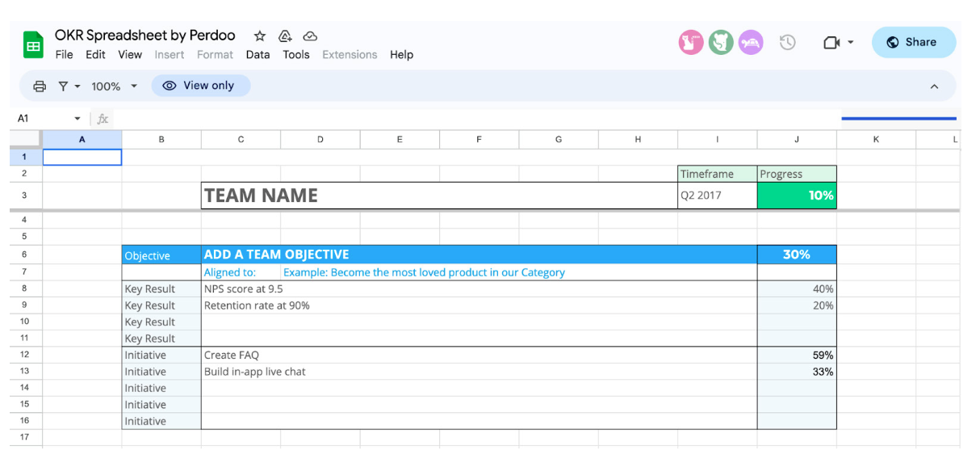Click the Create FAQ cell
Screen dimensions: 980x463
[x=479, y=355]
